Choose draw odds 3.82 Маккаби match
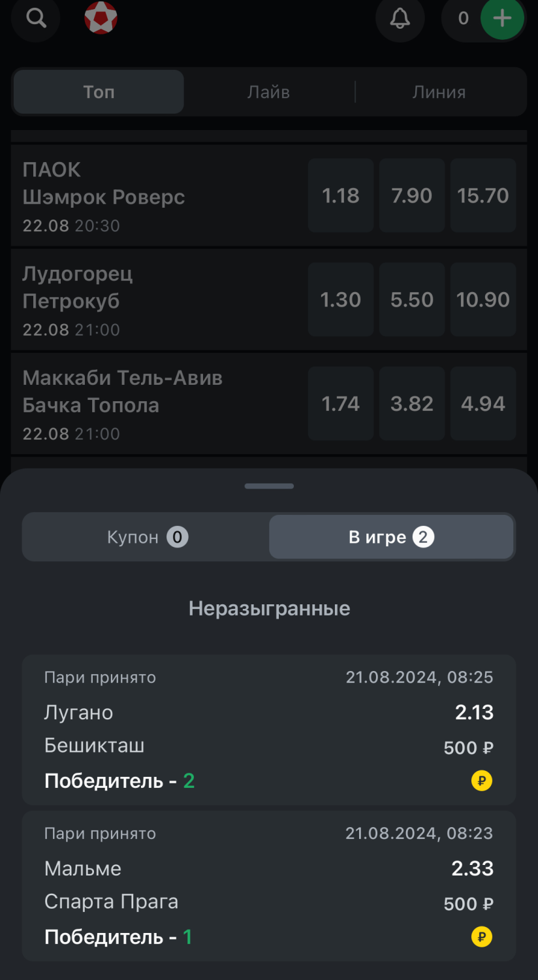Screen dimensions: 538x980 click(x=411, y=404)
